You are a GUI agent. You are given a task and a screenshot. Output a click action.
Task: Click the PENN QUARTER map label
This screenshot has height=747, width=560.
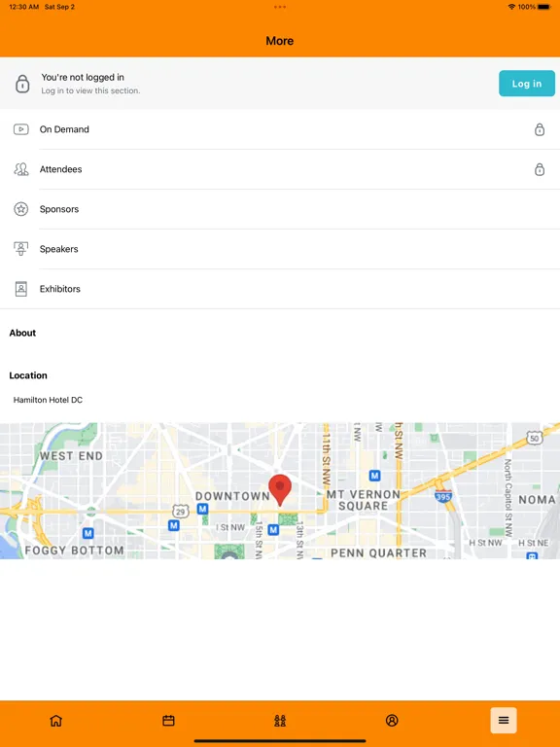(378, 553)
